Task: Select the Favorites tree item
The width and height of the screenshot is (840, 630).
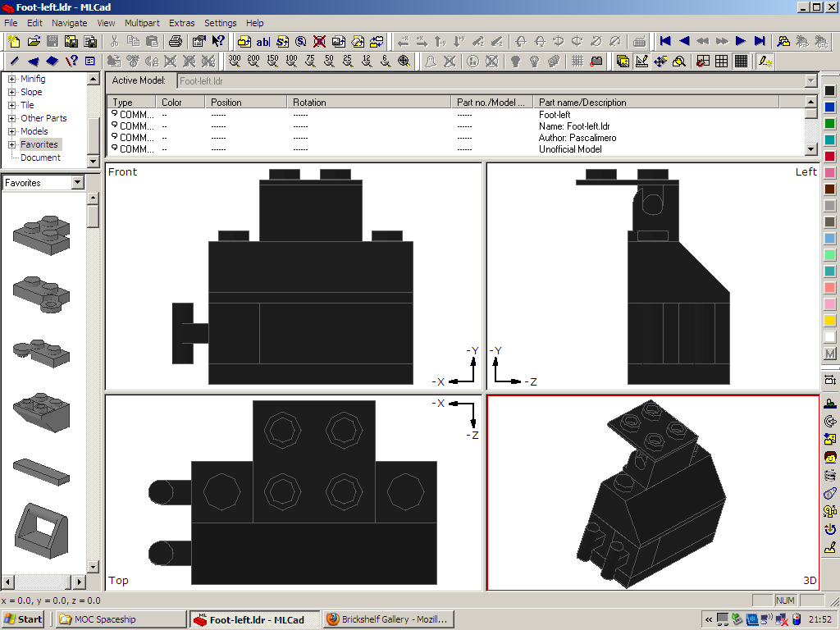Action: tap(39, 144)
